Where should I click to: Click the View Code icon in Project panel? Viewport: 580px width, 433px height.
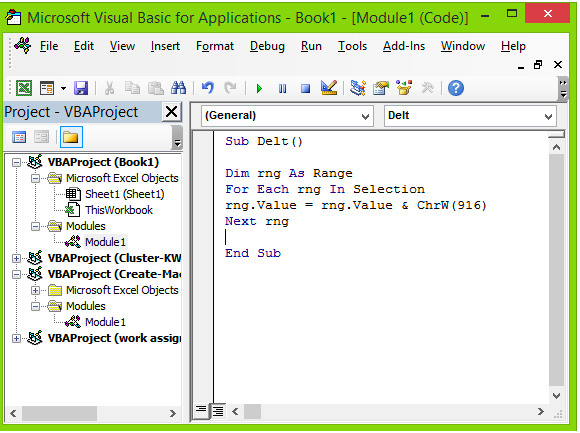[x=19, y=137]
